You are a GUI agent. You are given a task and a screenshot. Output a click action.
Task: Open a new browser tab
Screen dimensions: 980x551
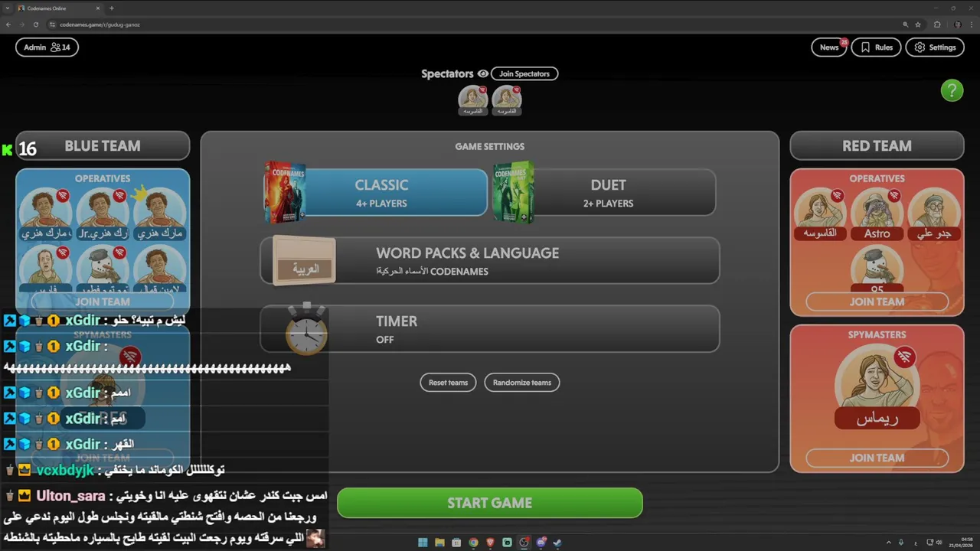[112, 8]
